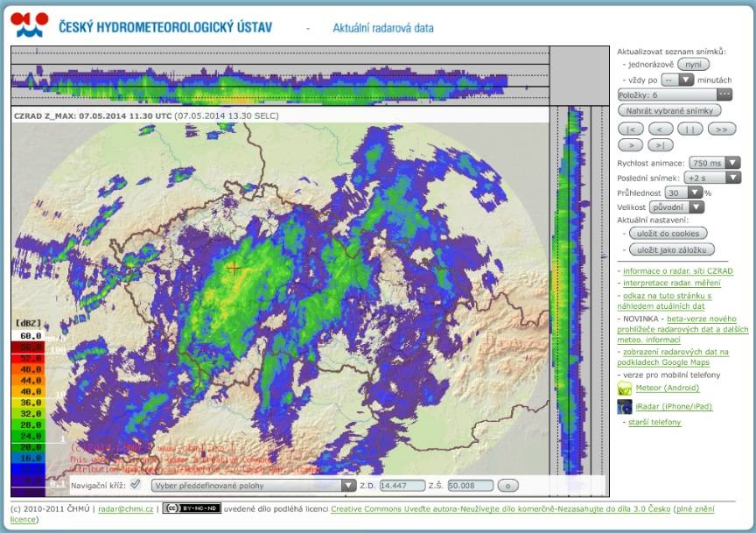Screen dimensions: 756x533
Task: Open the 'iRadar (iPhone/iPad)' link
Action: click(674, 406)
